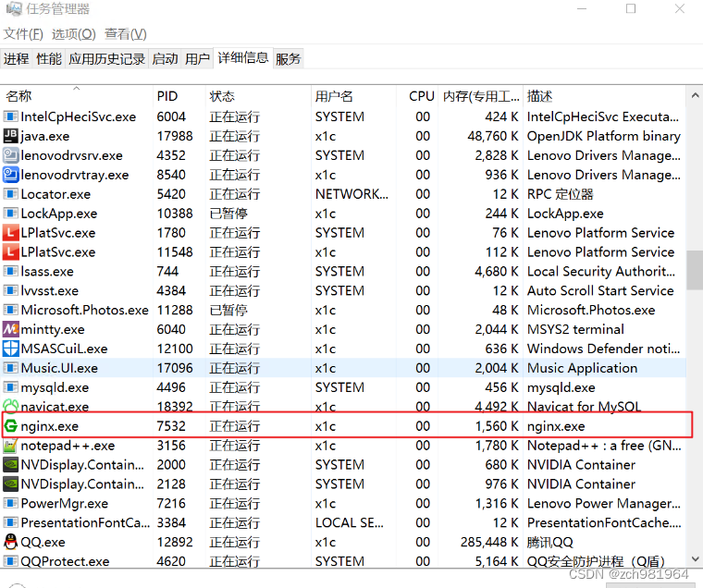Switch to the 服务 tab

pos(289,59)
